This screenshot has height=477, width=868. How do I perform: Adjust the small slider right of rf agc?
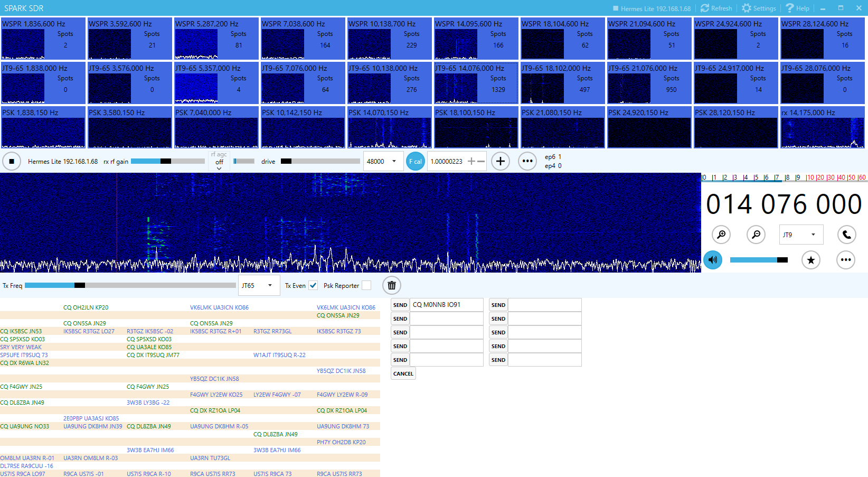[243, 161]
